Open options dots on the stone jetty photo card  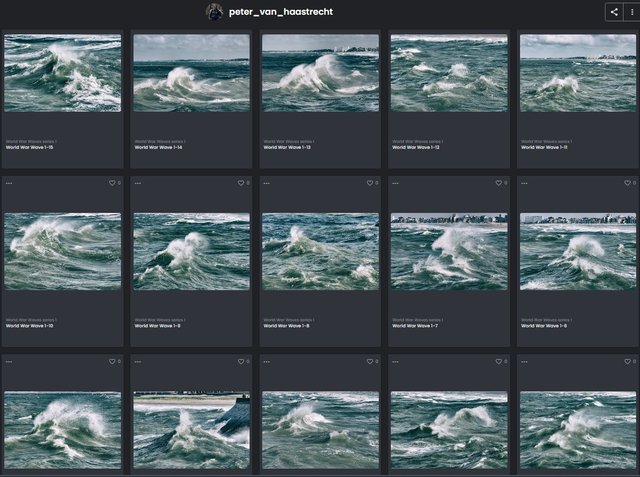pos(138,362)
